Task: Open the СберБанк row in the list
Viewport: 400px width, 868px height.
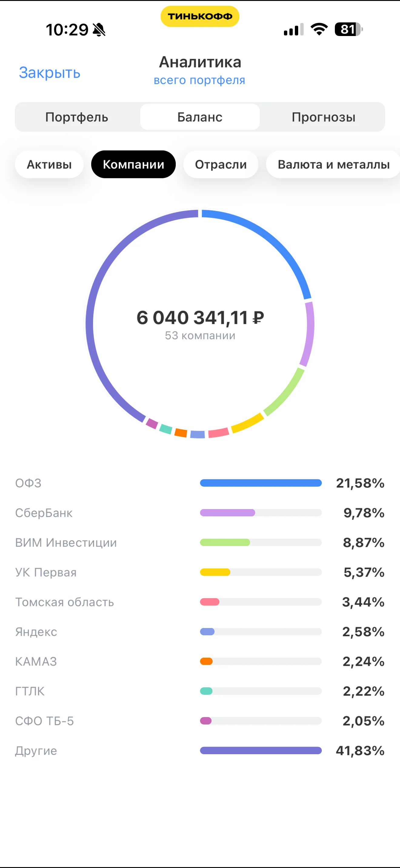Action: pyautogui.click(x=200, y=513)
